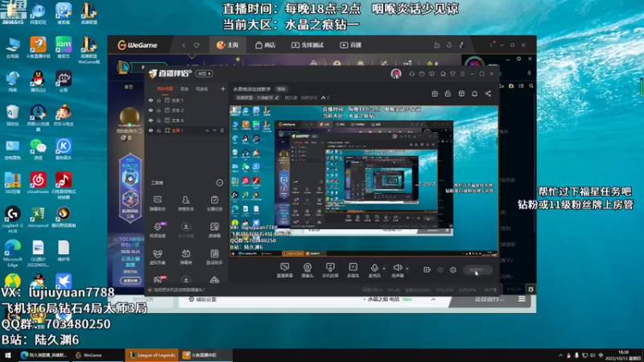Open stream settings gear icon

(x=453, y=269)
